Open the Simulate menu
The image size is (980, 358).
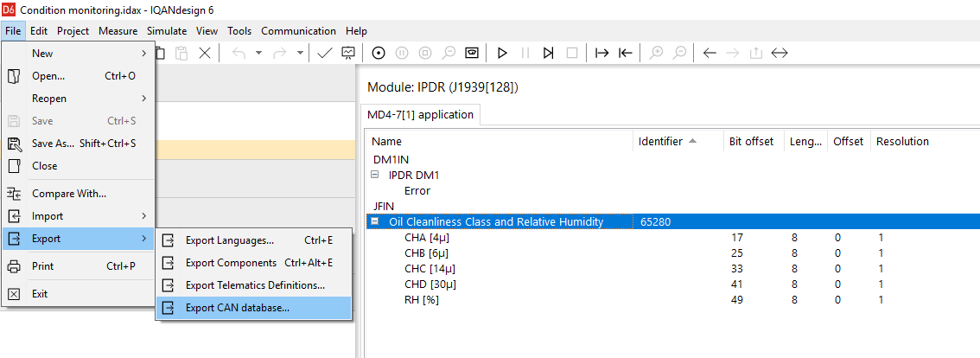(x=167, y=30)
